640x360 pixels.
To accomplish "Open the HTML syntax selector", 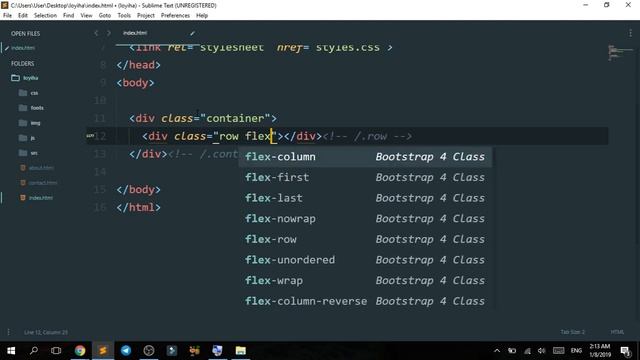I will point(617,332).
